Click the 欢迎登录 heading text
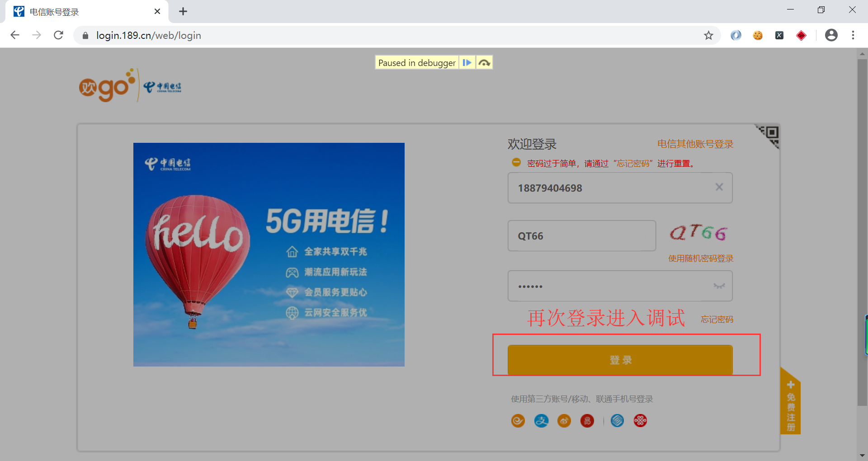Screen dimensions: 868x461 532,144
